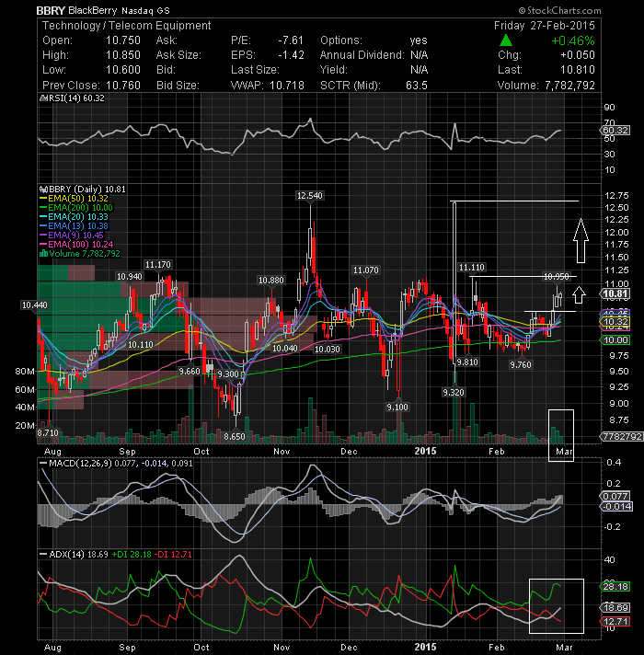The width and height of the screenshot is (644, 655).
Task: Click the Chg value +0.050
Action: coord(578,55)
